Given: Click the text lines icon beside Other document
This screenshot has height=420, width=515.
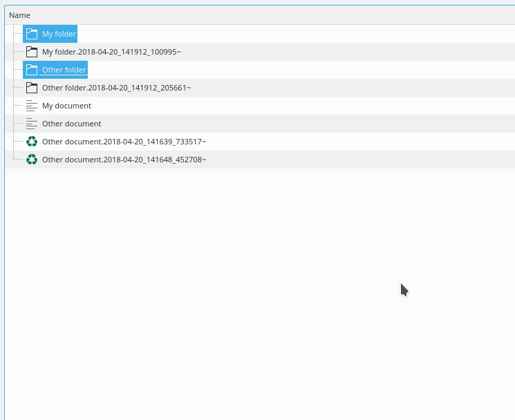Looking at the screenshot, I should coord(32,124).
